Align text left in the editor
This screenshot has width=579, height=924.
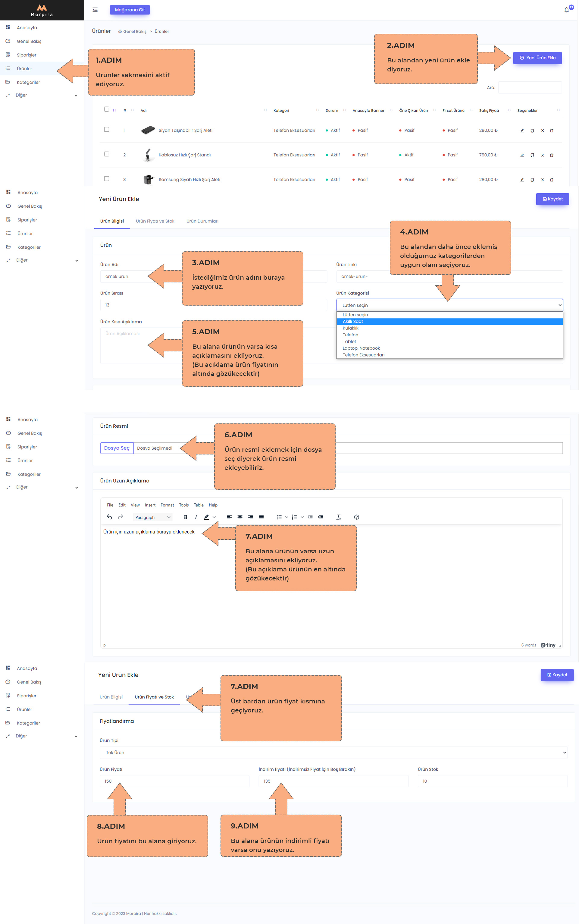click(x=229, y=517)
